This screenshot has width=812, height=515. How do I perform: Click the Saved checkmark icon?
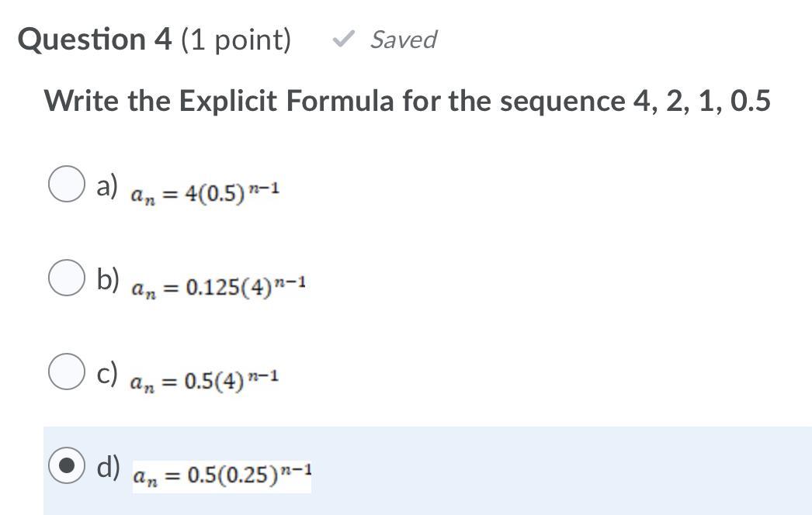344,39
